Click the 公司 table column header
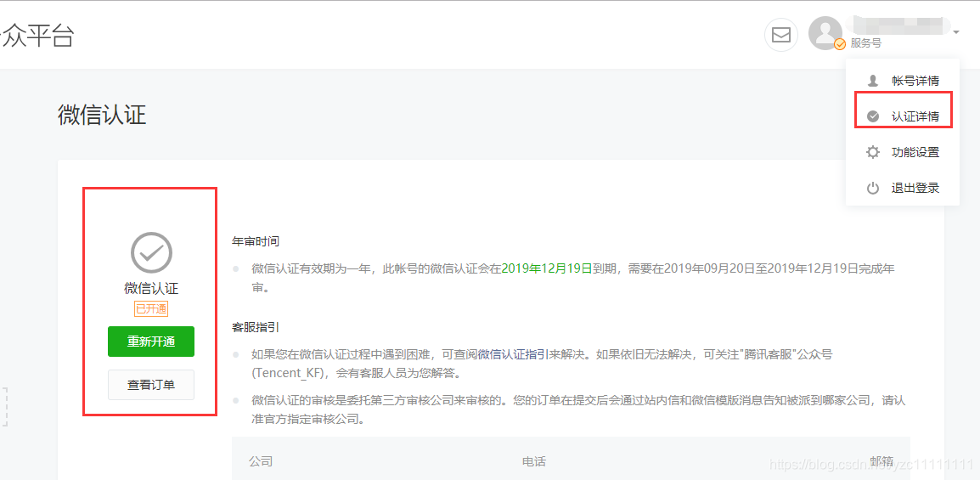980x480 pixels. 261,462
